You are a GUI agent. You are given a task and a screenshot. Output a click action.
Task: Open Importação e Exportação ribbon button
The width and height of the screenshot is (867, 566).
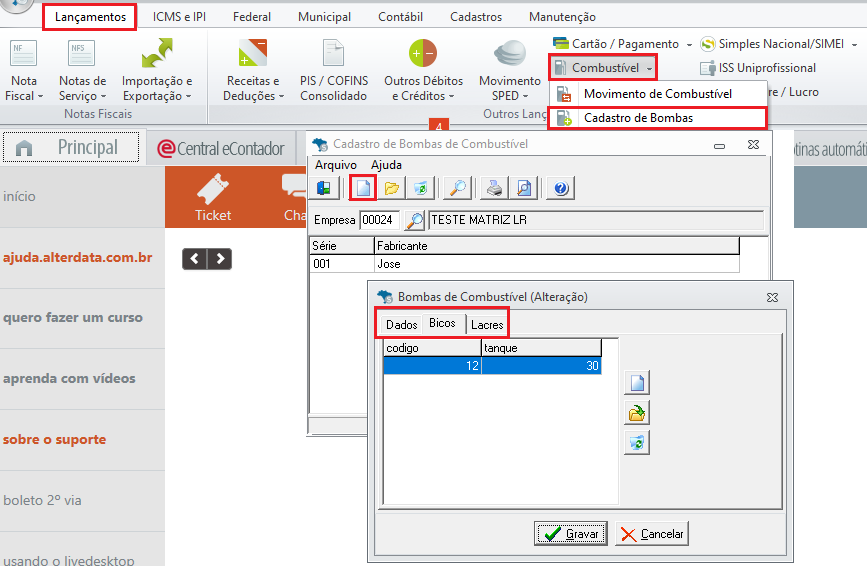157,70
